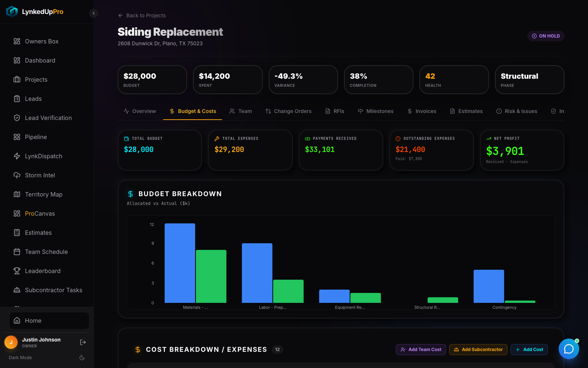Click the Justin Johnson avatar
588x368 pixels.
(x=11, y=342)
